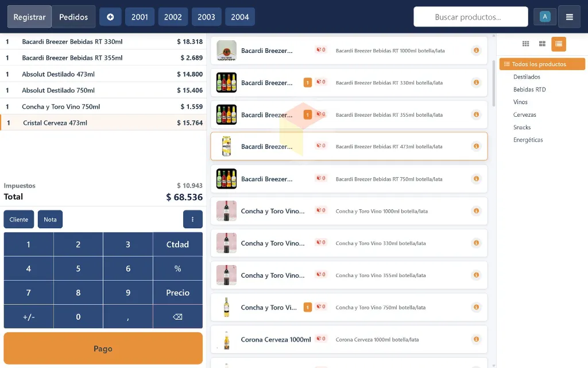The image size is (588, 368).
Task: Filter by Snacks category
Action: [522, 127]
